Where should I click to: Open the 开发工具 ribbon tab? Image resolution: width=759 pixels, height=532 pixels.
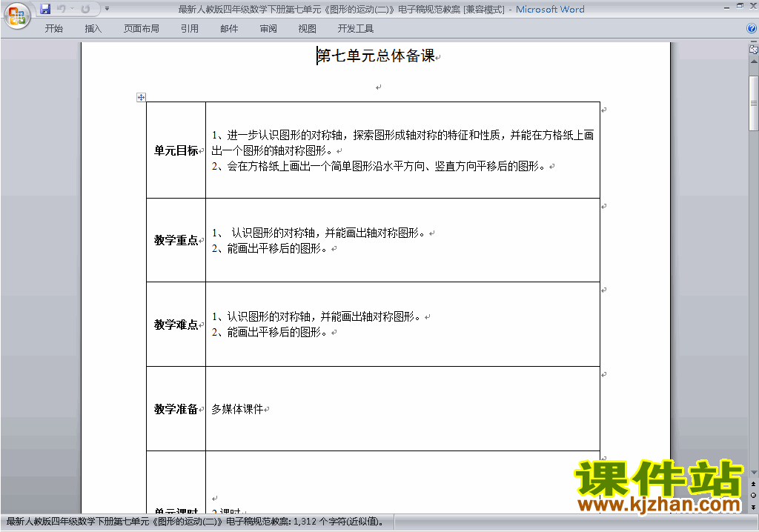[356, 29]
